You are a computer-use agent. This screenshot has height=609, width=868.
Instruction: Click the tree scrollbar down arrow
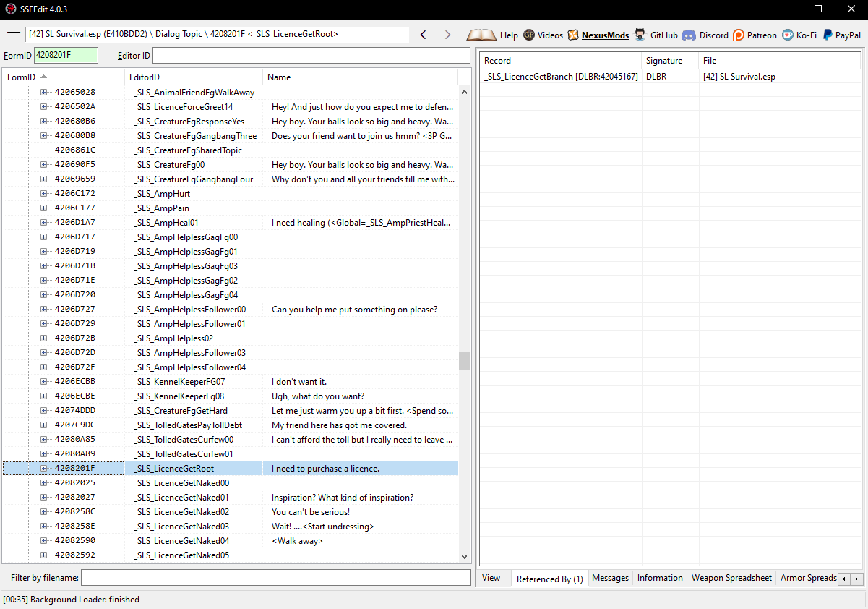tap(464, 556)
